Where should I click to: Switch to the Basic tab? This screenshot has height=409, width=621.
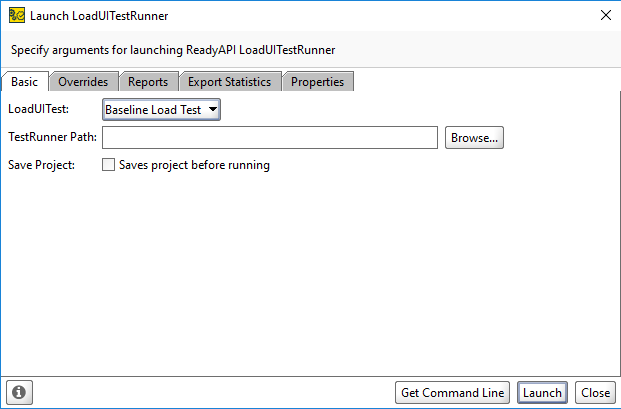click(25, 82)
